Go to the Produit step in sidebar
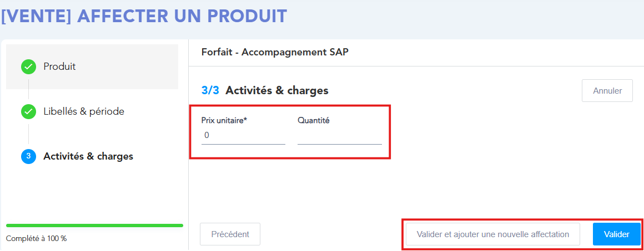This screenshot has height=251, width=644. pyautogui.click(x=59, y=66)
